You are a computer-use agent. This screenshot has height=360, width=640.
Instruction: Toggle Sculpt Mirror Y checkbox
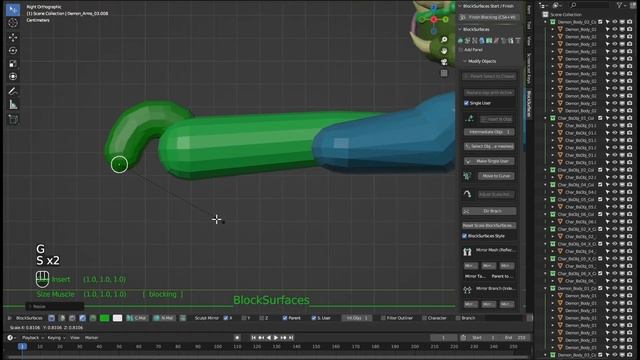(244, 318)
